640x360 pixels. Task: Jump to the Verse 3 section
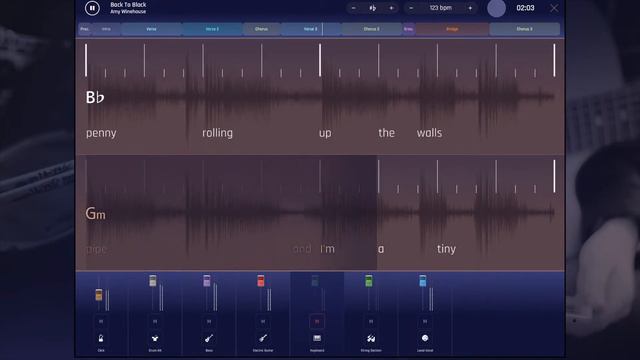[x=311, y=29]
